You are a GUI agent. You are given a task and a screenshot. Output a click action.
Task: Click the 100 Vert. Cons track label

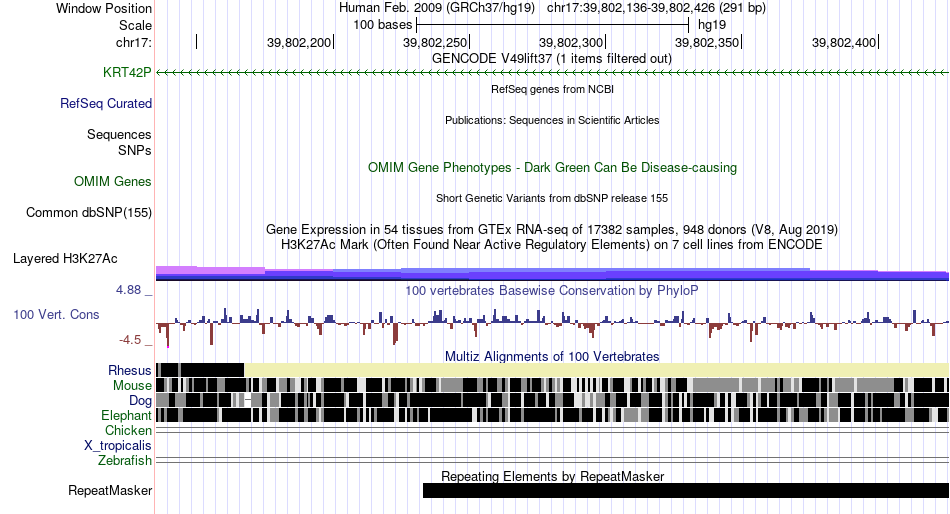pos(56,315)
